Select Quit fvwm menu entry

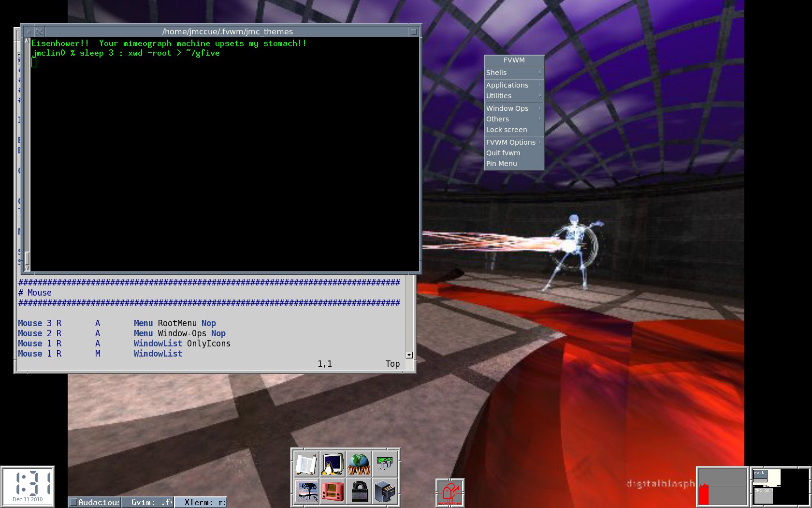514,153
